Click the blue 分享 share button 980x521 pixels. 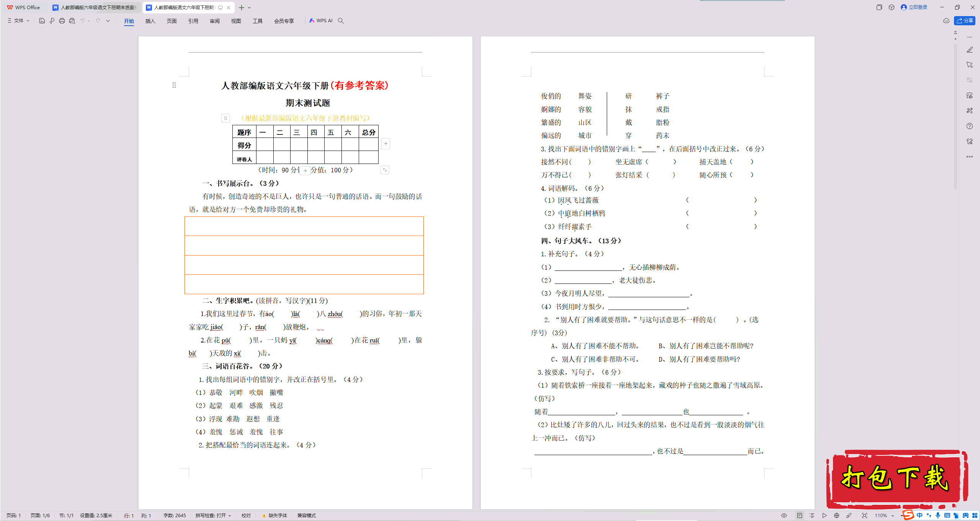[965, 21]
